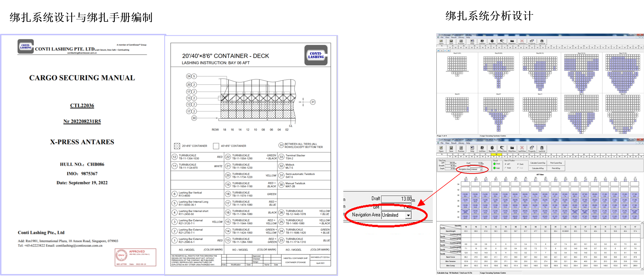
Task: Go to next page arrow in All Bay View
Action: click(445, 50)
